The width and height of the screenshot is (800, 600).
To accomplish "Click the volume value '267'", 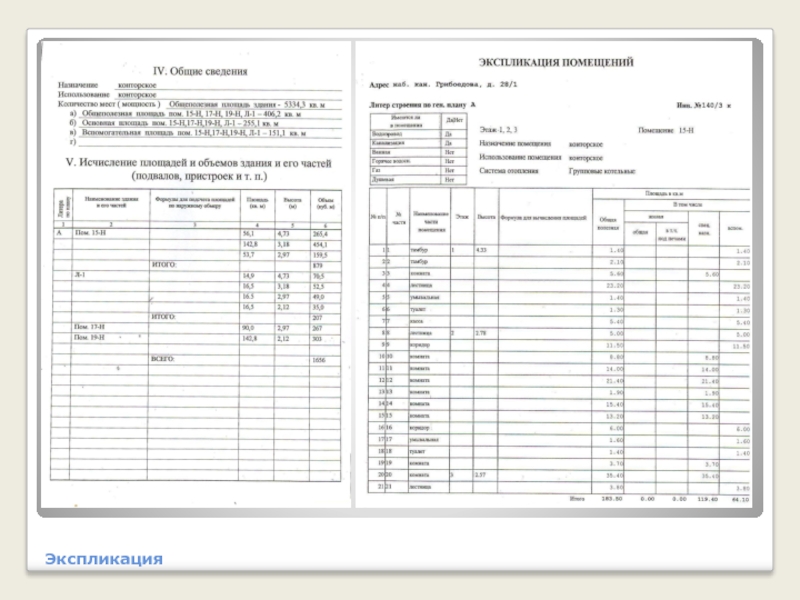I will [x=317, y=329].
